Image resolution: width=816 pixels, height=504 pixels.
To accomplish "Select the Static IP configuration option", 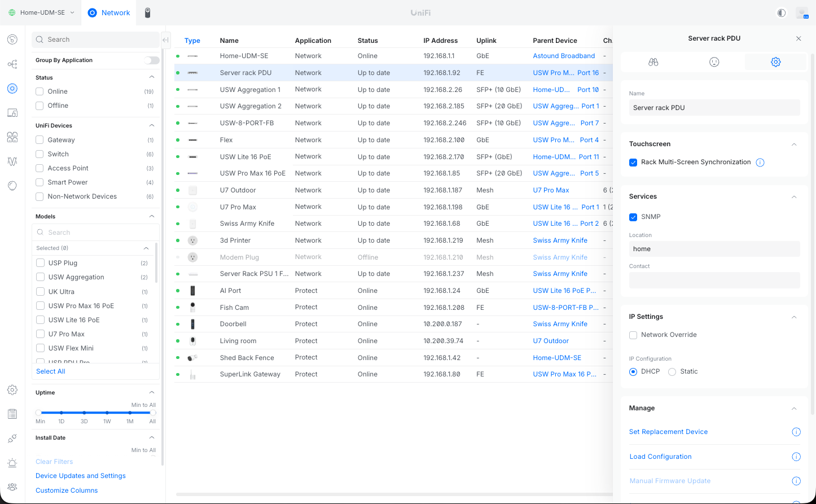I will [x=672, y=372].
